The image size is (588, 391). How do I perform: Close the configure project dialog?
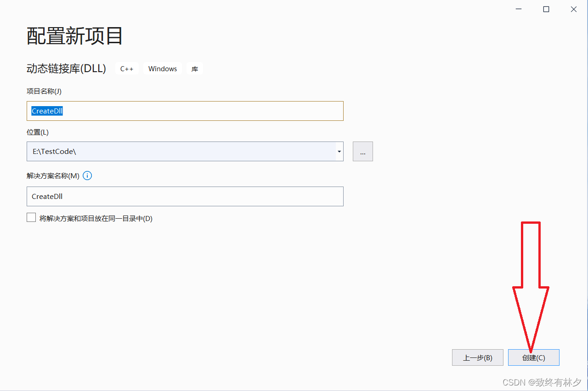pyautogui.click(x=574, y=9)
